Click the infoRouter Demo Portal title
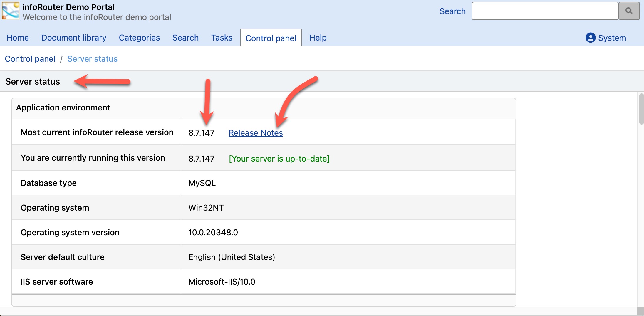The image size is (644, 316). [x=68, y=7]
